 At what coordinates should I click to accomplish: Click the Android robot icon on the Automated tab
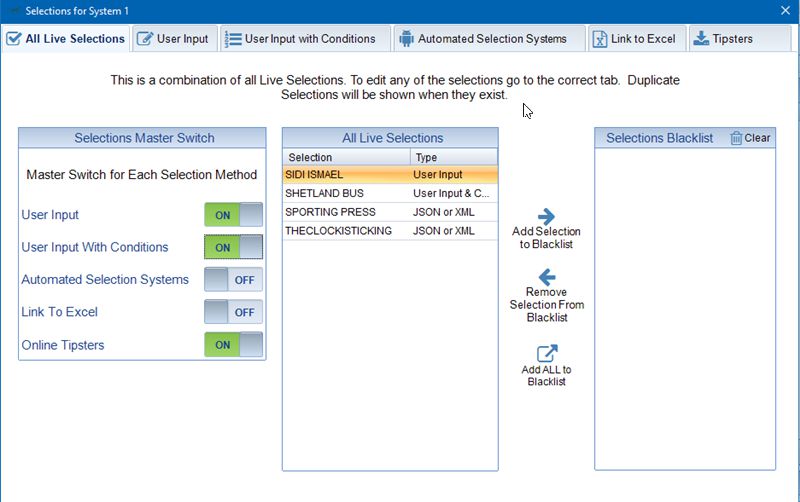click(x=406, y=39)
